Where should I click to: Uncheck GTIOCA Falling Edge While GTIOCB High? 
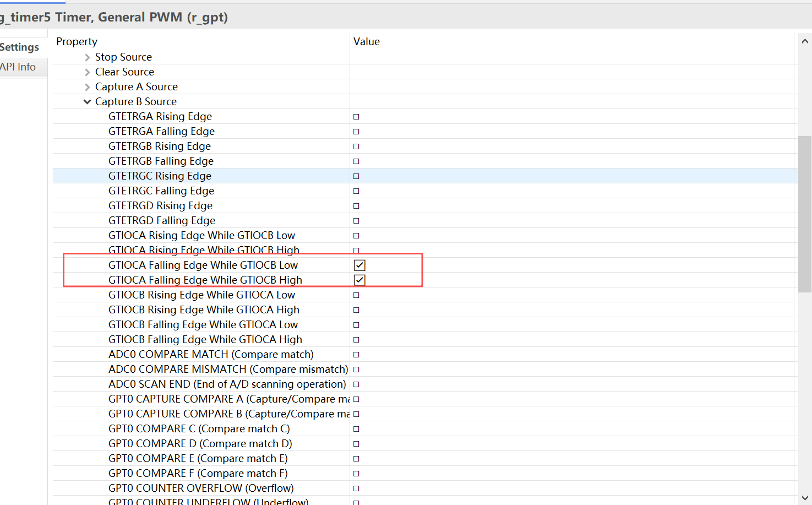point(359,280)
